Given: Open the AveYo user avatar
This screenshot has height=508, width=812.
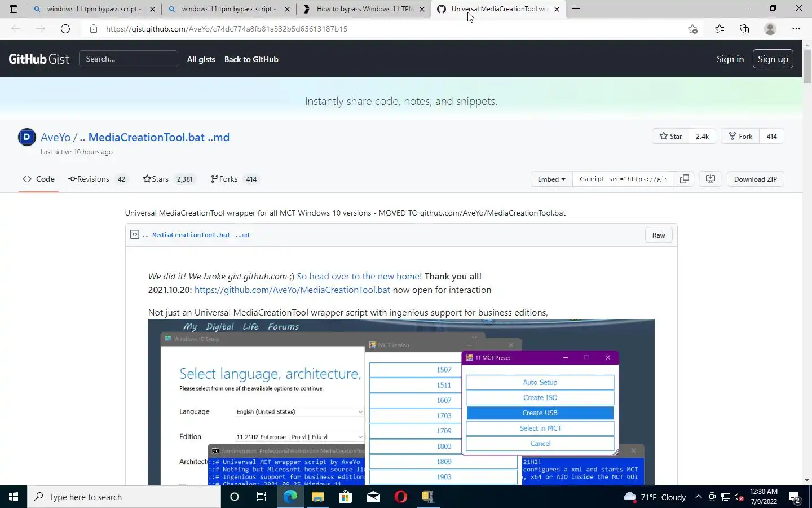Looking at the screenshot, I should 27,137.
